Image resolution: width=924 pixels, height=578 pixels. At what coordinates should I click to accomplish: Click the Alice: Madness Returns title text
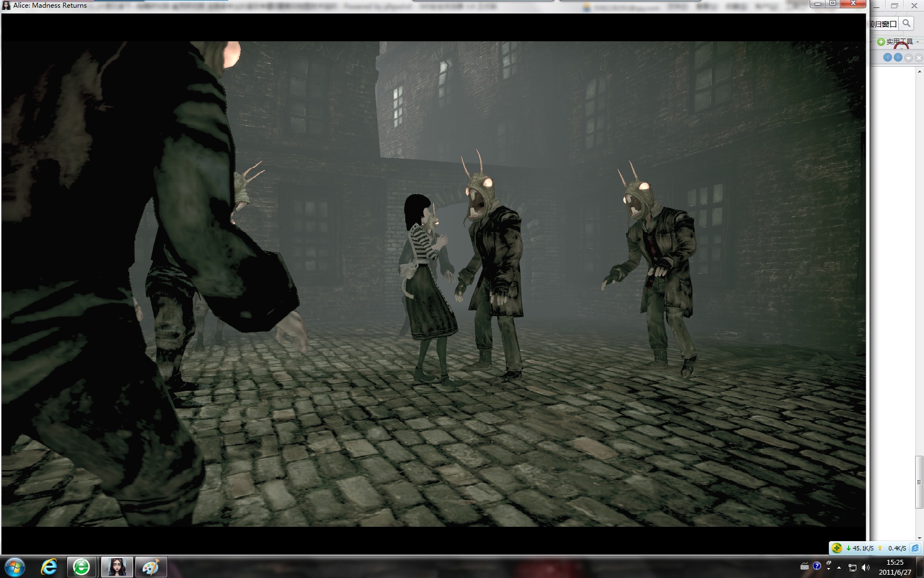coord(50,6)
